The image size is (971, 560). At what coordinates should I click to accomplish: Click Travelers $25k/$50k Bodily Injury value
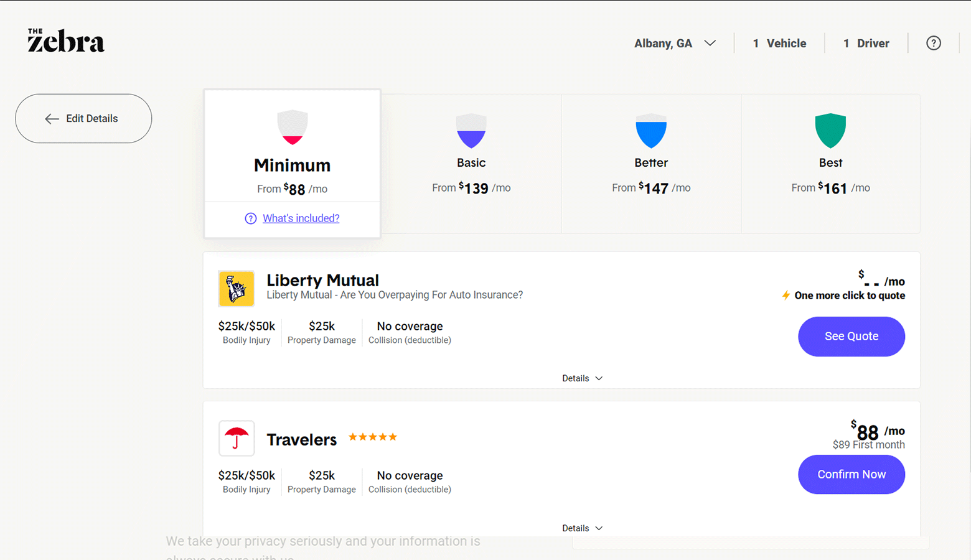[x=246, y=475]
